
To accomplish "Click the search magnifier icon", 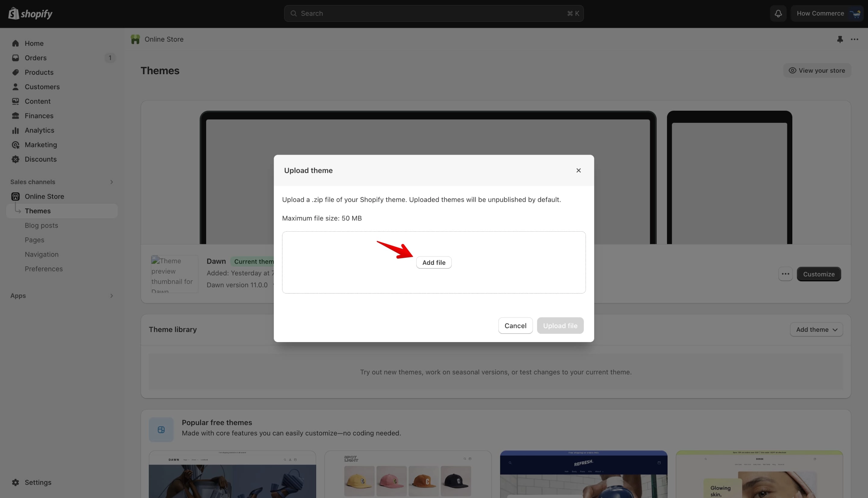I will 293,13.
